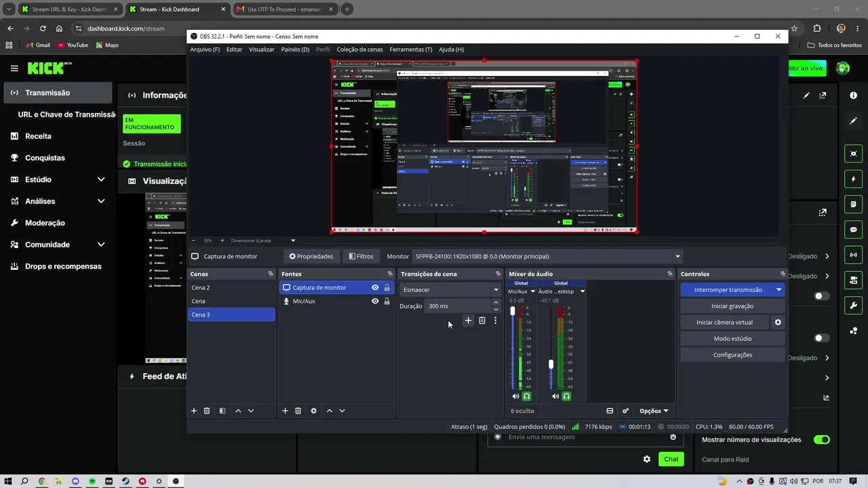Open desktop audio mixer track dropdown

coord(583,291)
